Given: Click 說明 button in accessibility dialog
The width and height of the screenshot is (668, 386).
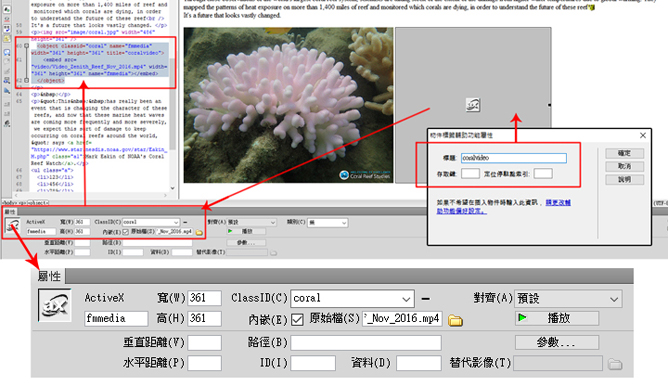Looking at the screenshot, I should [x=625, y=179].
